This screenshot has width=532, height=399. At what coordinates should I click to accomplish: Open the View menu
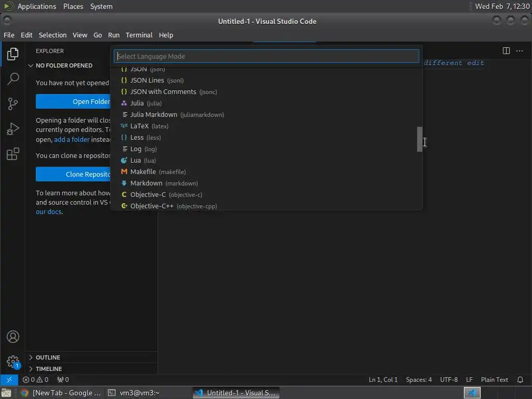[79, 35]
